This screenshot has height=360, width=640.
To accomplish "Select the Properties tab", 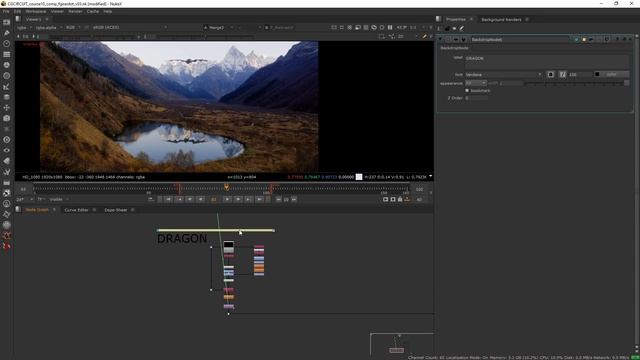I will point(456,20).
